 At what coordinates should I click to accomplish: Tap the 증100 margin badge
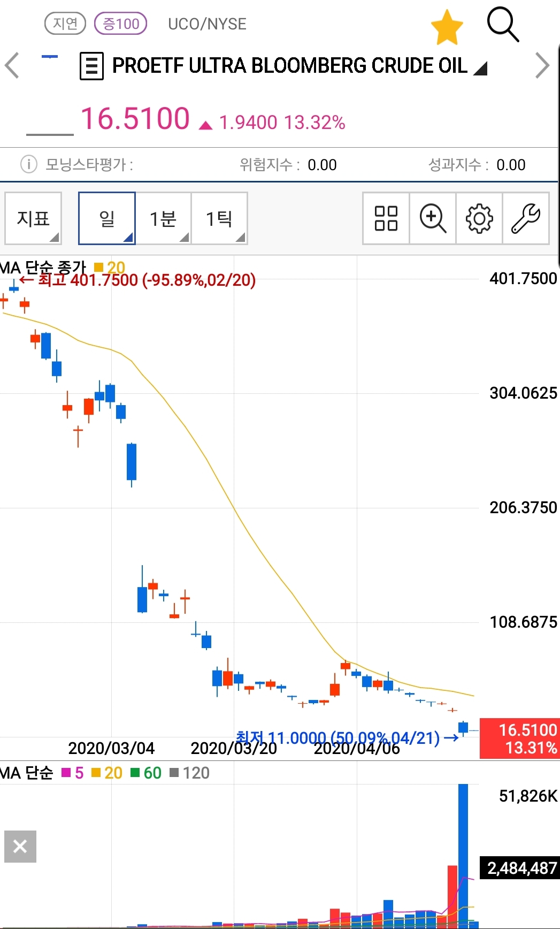pyautogui.click(x=121, y=24)
